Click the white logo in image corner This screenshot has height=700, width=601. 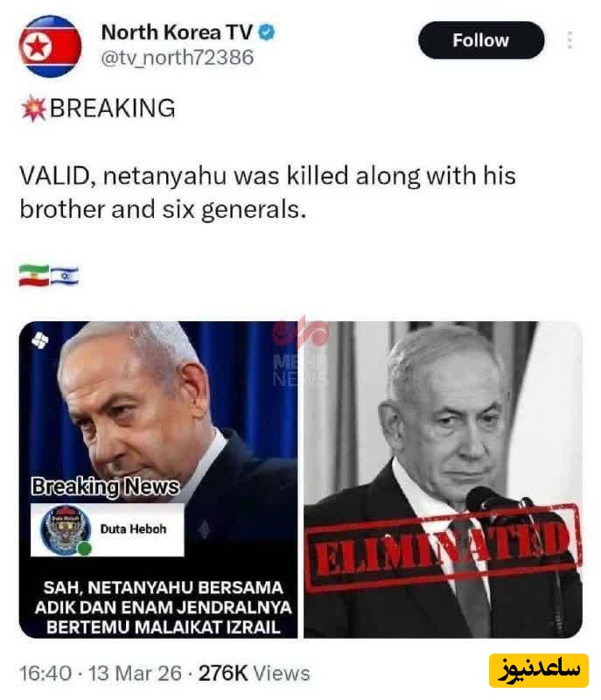(39, 341)
